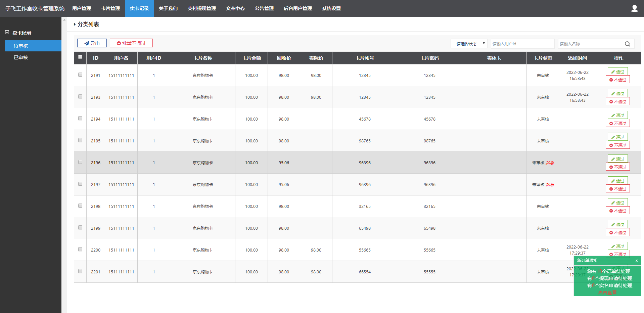The height and width of the screenshot is (313, 644).
Task: Close the 新订单通知 notification popup
Action: pos(636,261)
